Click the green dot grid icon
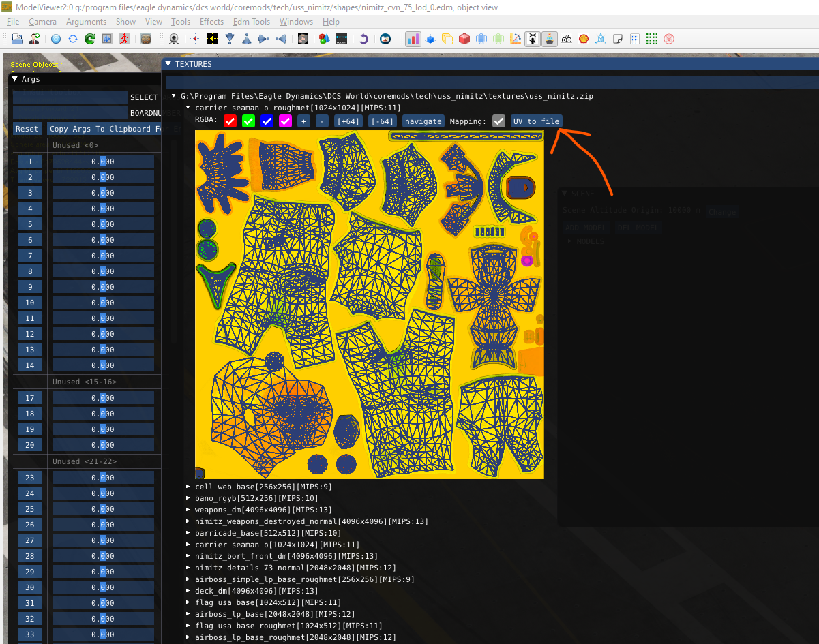This screenshot has height=644, width=819. click(652, 39)
